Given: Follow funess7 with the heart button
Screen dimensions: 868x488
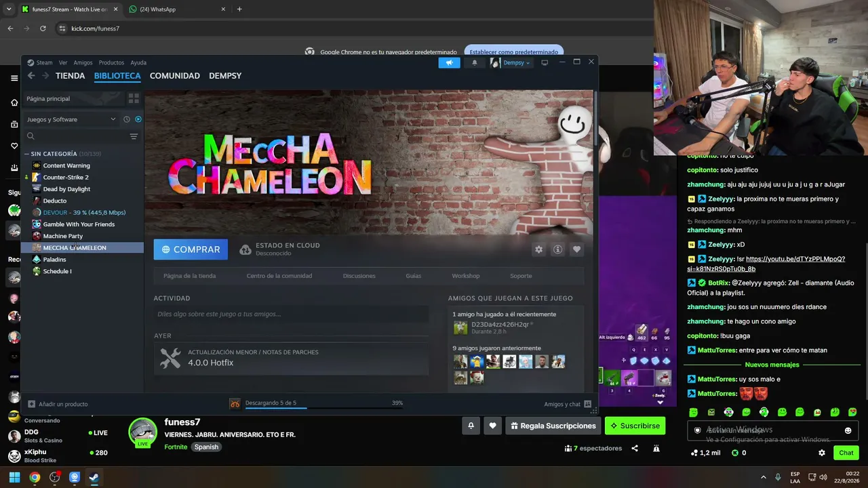Looking at the screenshot, I should click(492, 426).
